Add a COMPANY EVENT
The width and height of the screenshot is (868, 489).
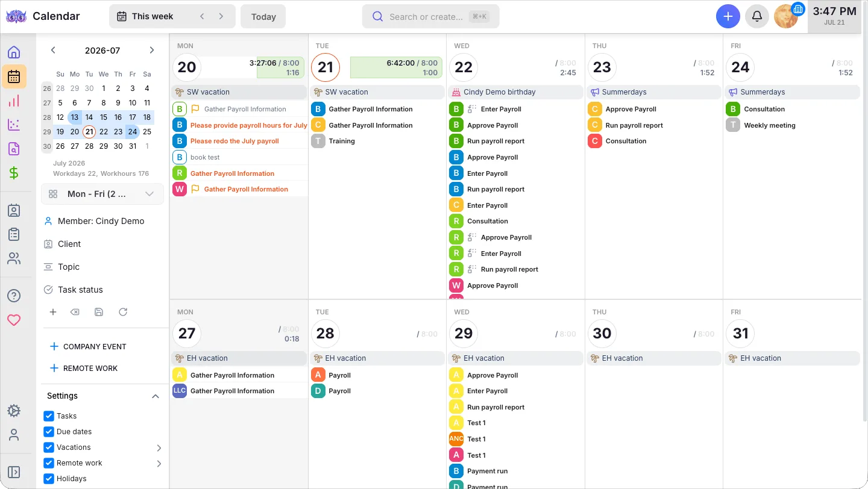[x=88, y=347]
